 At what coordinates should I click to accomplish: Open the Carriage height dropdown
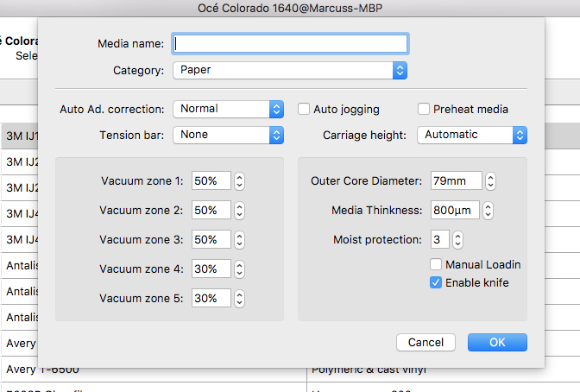(x=472, y=135)
